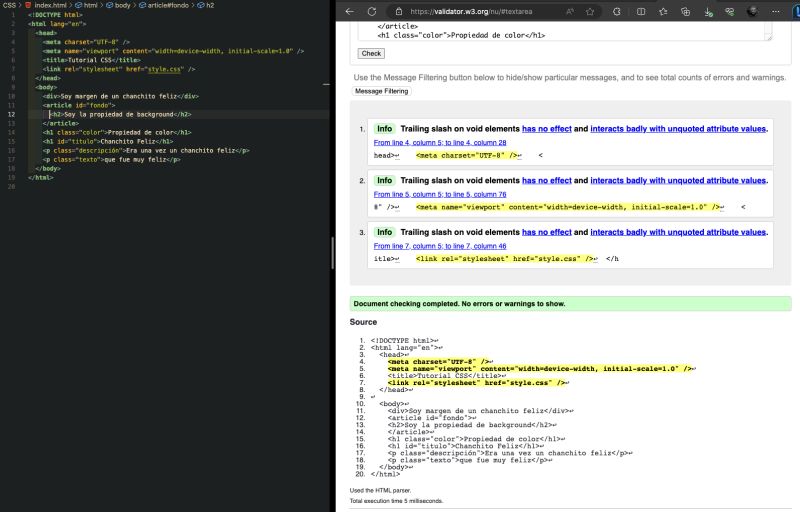The width and height of the screenshot is (800, 512).
Task: Add page to favorites with the star icon
Action: (590, 11)
